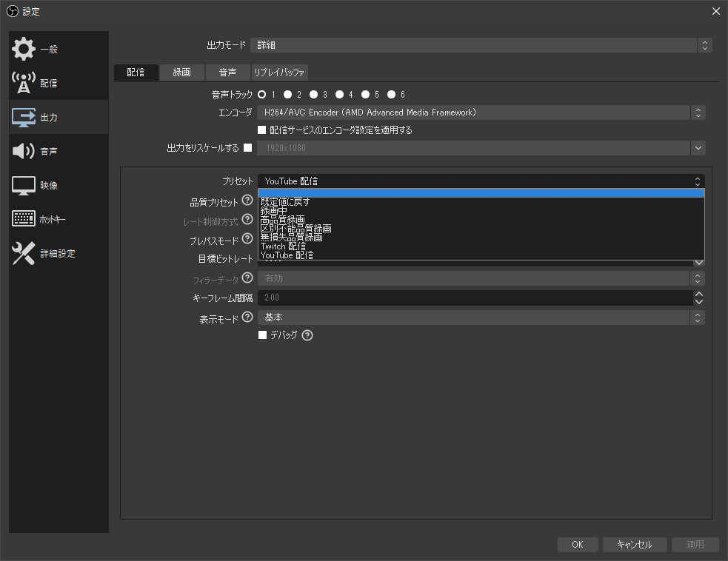Switch to the リプレイバッファ tab
Screen dimensions: 728x561
(x=281, y=73)
